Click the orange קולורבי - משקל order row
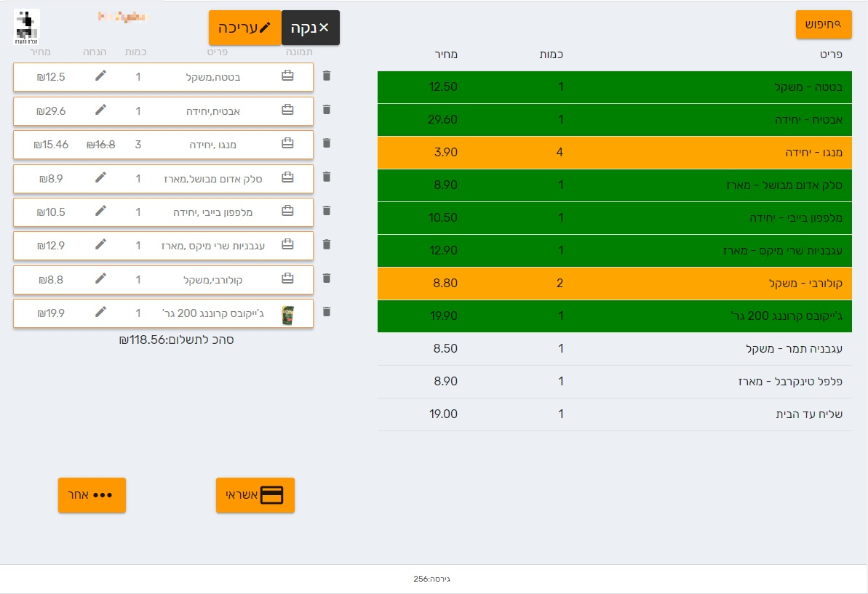This screenshot has height=594, width=868. [x=615, y=284]
